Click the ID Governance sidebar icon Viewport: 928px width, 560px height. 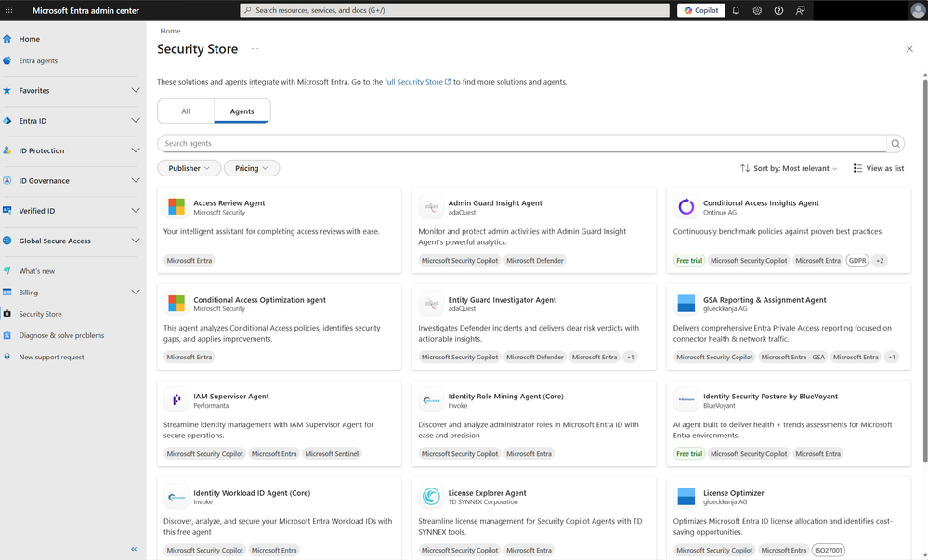(x=7, y=180)
